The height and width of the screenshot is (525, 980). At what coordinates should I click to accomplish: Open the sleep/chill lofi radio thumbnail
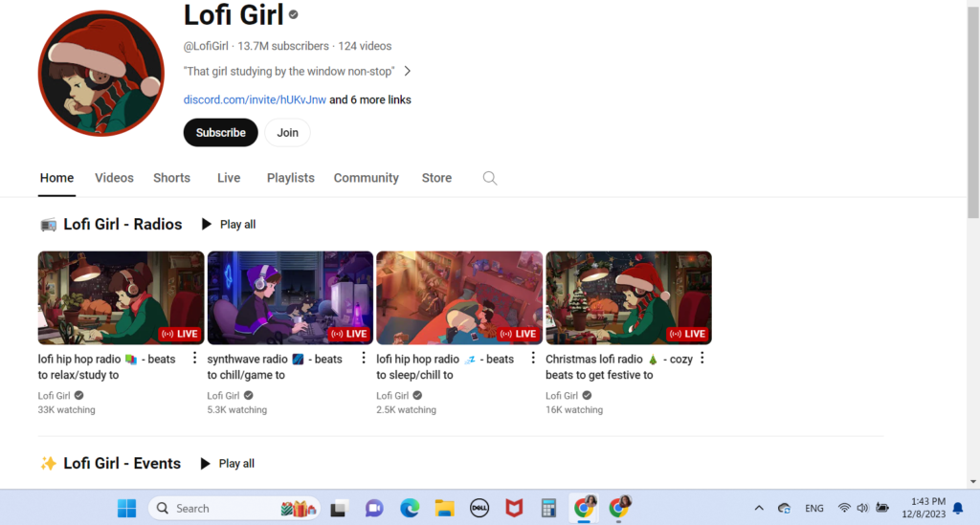(459, 297)
